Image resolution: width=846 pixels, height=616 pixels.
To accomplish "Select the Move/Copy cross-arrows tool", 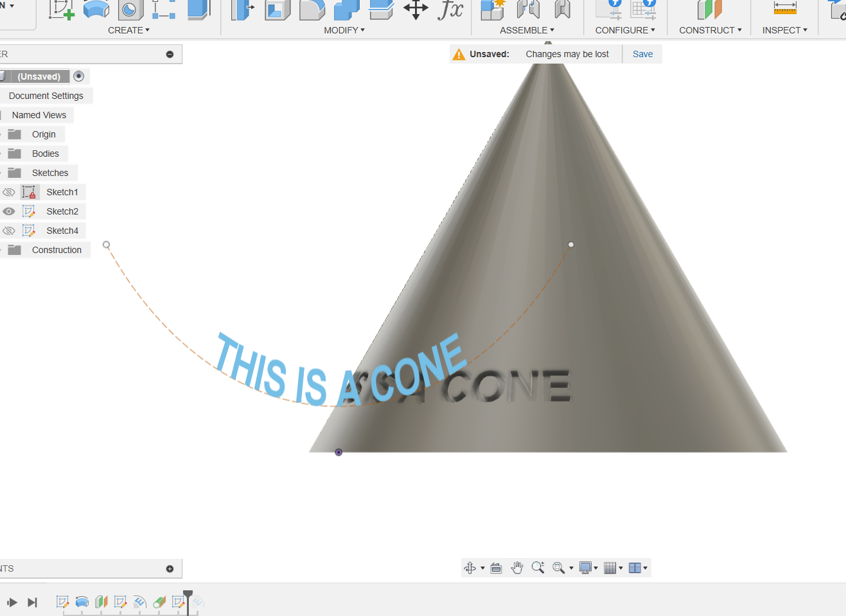I will [416, 9].
